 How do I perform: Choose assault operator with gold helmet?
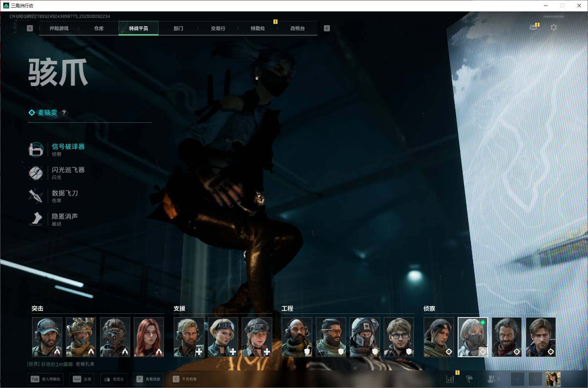(x=81, y=337)
